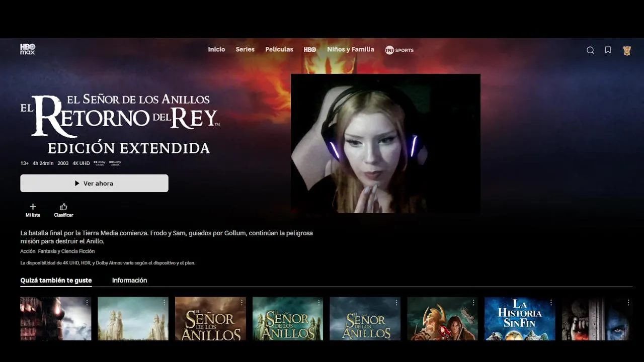The height and width of the screenshot is (362, 644).
Task: Click the Edición Extendida subtitle text
Action: click(x=129, y=148)
